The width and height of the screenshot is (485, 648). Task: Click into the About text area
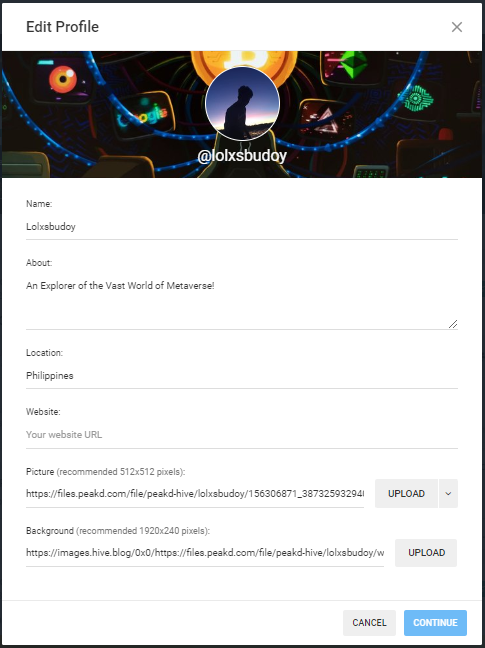click(x=242, y=302)
